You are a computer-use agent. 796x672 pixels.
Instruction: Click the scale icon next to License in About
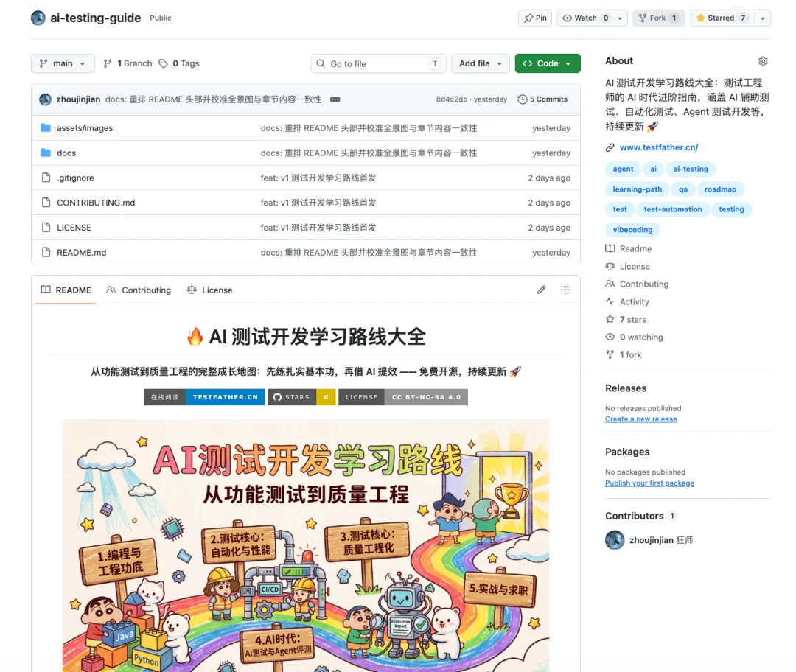[610, 267]
